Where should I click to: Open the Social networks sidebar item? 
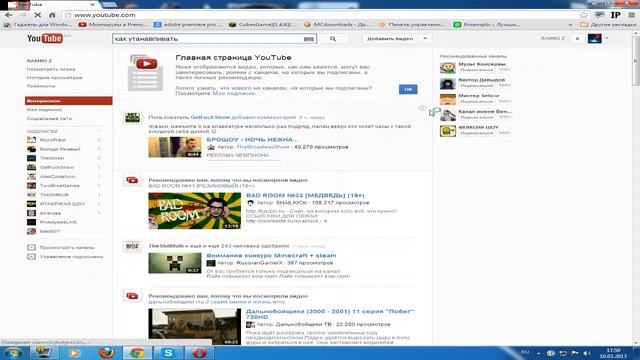tap(49, 119)
